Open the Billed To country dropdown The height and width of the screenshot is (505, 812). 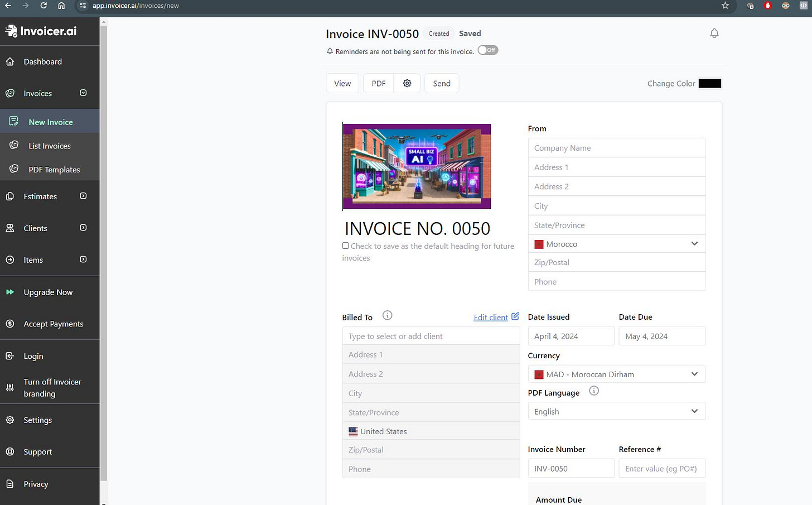(431, 431)
